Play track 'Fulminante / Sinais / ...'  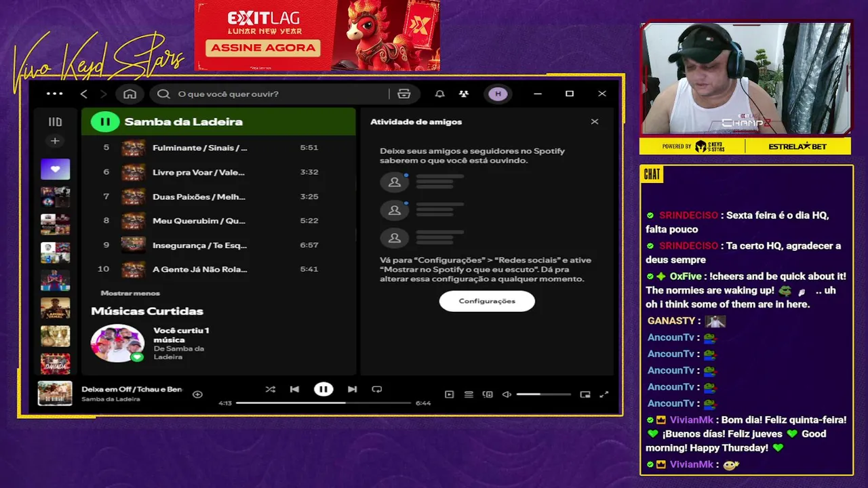[218, 148]
